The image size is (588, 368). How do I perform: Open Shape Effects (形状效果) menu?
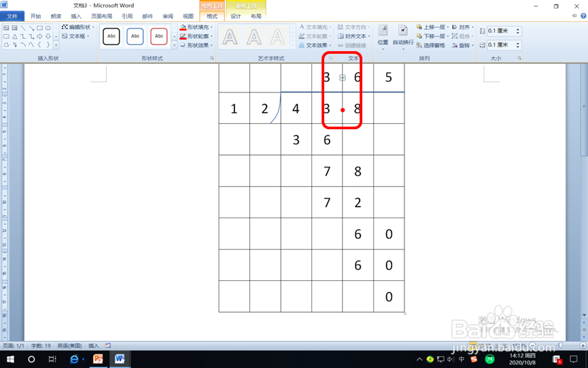196,45
